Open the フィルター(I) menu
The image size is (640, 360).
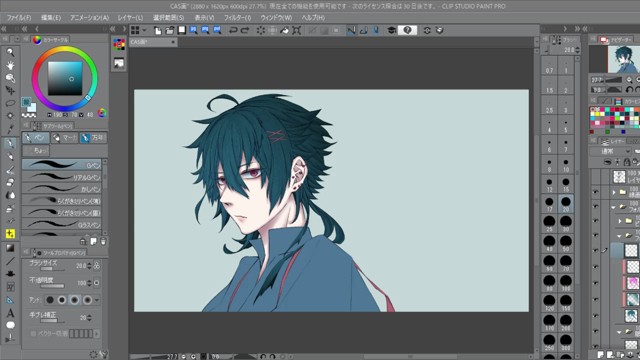(x=237, y=18)
